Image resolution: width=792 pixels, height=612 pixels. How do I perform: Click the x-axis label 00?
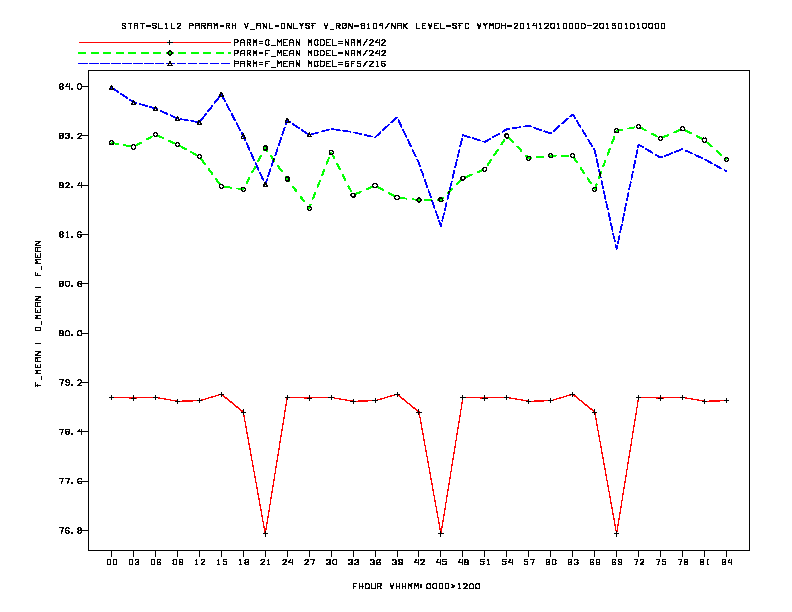tap(112, 562)
